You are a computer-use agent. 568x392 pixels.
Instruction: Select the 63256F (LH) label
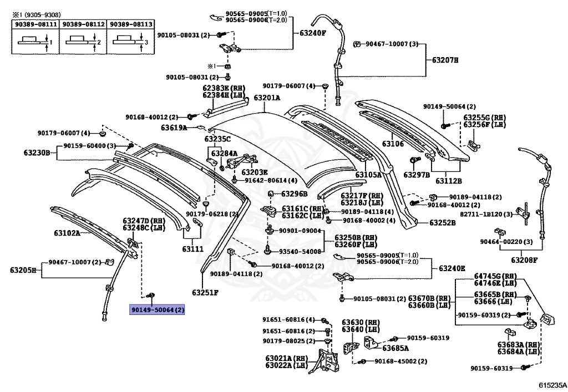pyautogui.click(x=485, y=125)
